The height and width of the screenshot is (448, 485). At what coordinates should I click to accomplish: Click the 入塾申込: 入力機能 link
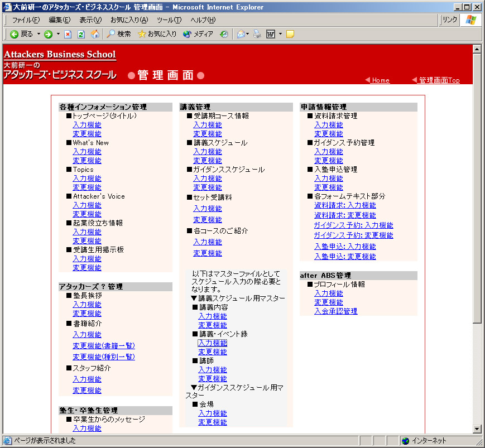pyautogui.click(x=345, y=247)
